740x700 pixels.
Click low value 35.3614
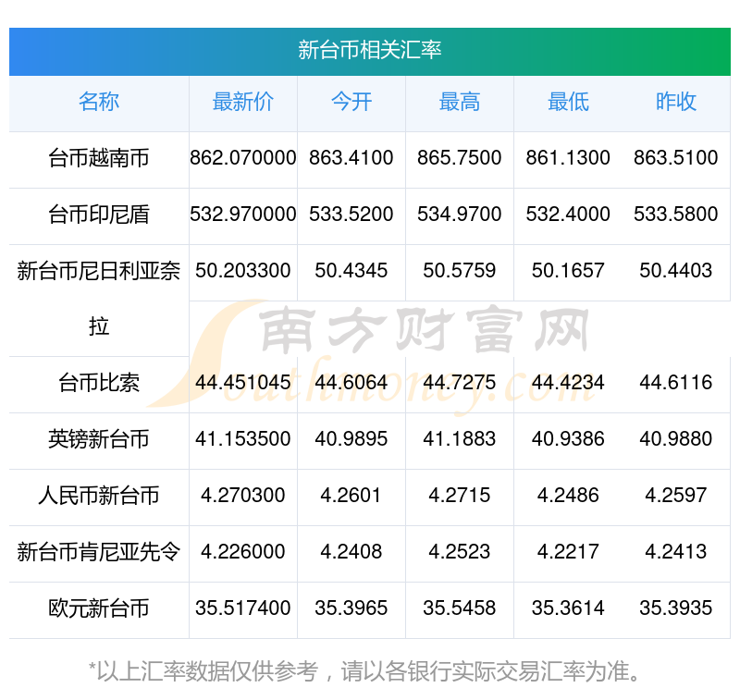point(568,608)
